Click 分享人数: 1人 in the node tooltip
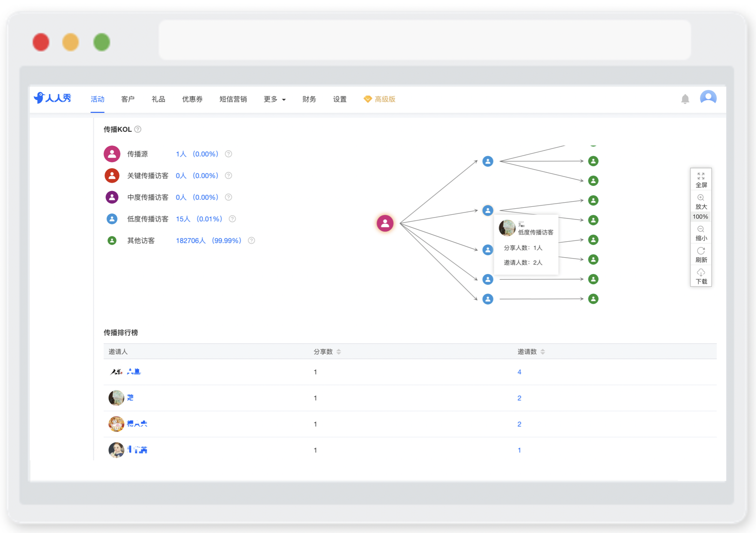 click(x=523, y=248)
